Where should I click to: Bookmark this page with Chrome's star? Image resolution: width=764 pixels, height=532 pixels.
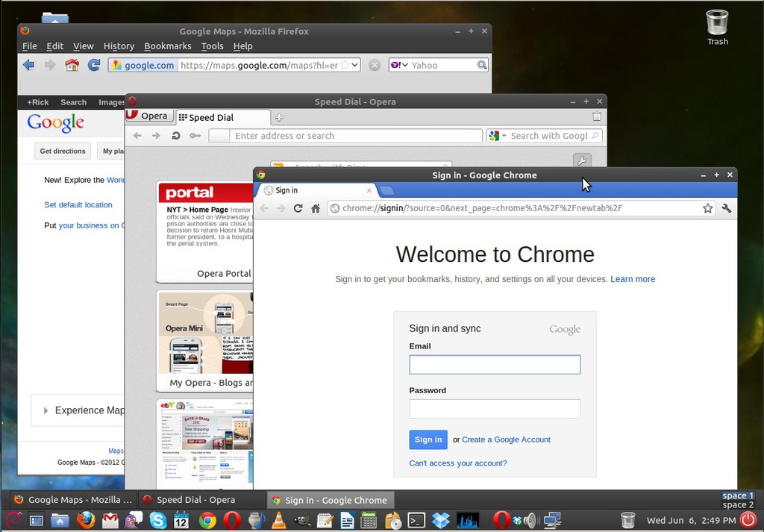tap(707, 208)
